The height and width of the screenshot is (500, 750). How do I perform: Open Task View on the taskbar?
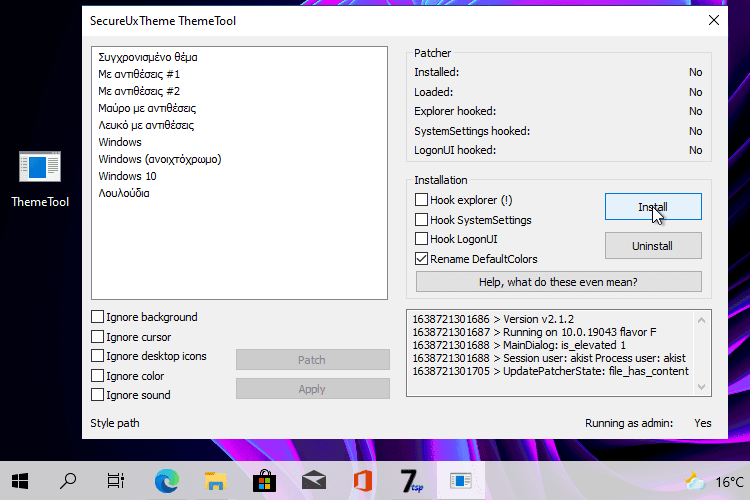[x=116, y=480]
